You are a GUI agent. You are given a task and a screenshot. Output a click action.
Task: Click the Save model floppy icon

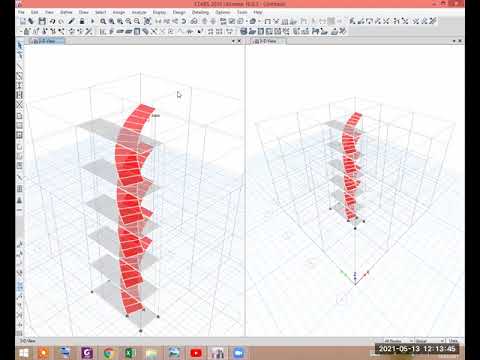click(42, 21)
